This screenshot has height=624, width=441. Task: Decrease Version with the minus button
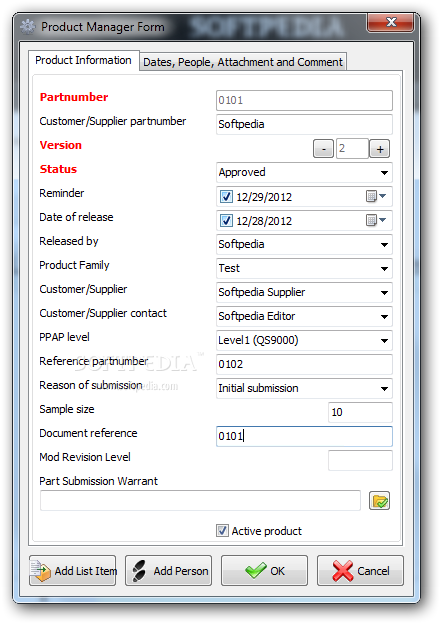(323, 149)
